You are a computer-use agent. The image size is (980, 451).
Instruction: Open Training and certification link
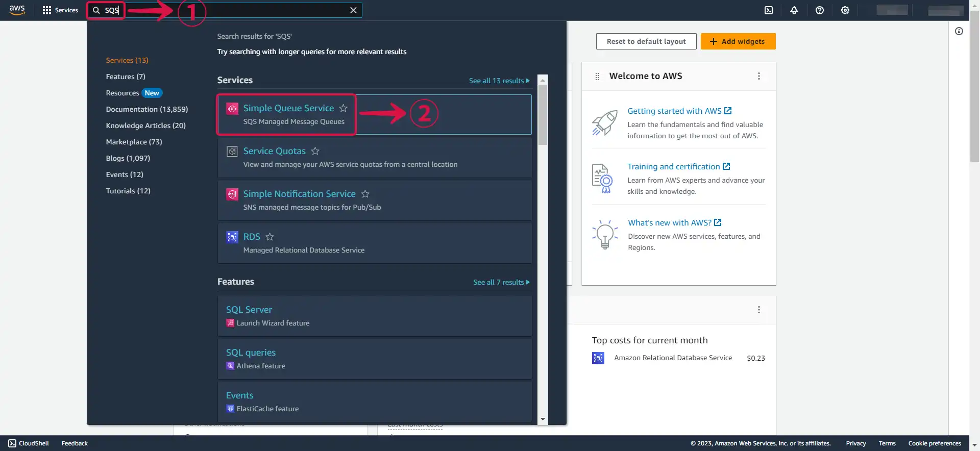(x=679, y=166)
